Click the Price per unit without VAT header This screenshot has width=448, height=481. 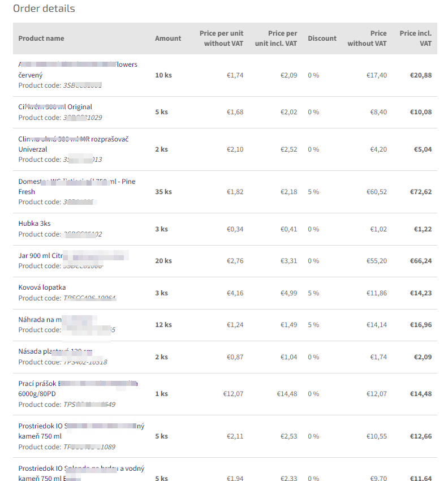click(221, 38)
